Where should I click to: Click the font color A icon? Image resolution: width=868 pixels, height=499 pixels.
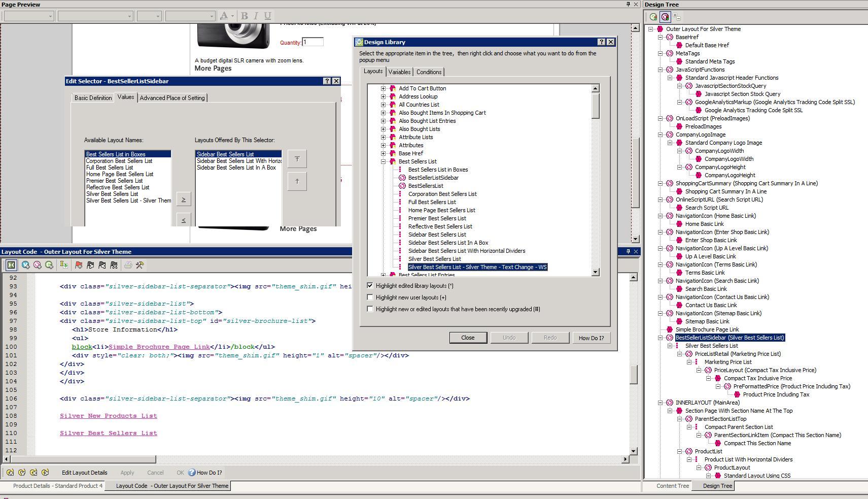coord(224,16)
